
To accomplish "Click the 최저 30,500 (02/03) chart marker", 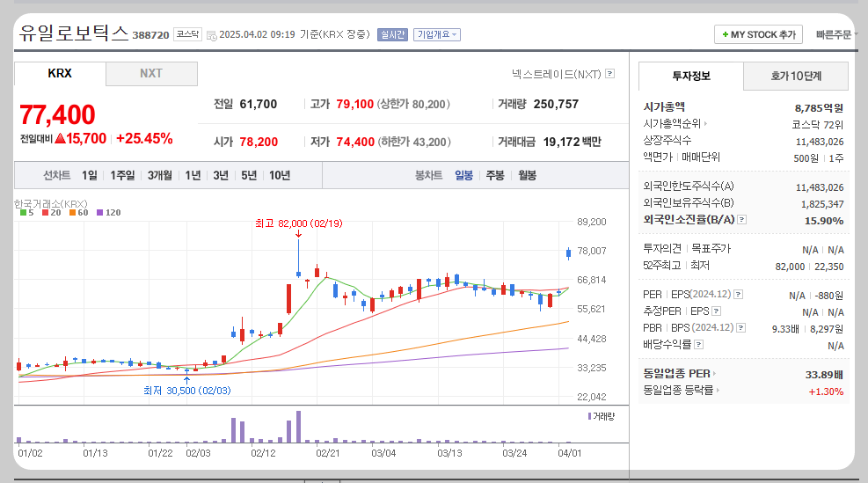I will [187, 391].
